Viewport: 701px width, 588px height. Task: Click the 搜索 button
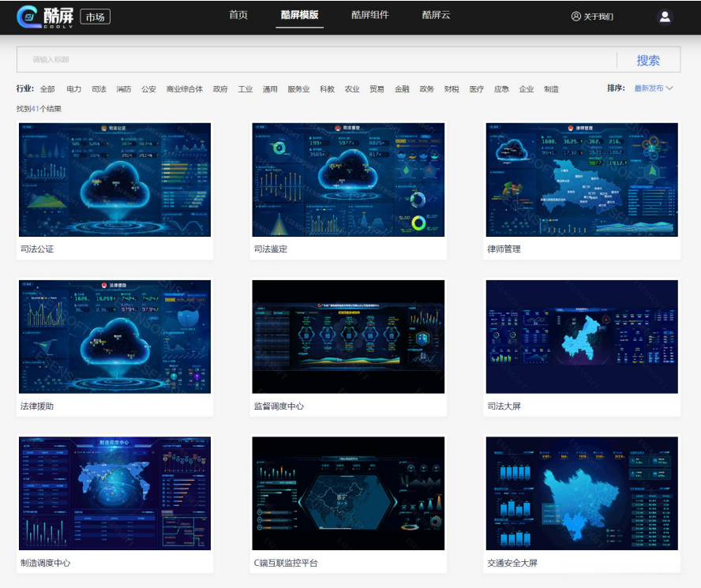click(648, 60)
